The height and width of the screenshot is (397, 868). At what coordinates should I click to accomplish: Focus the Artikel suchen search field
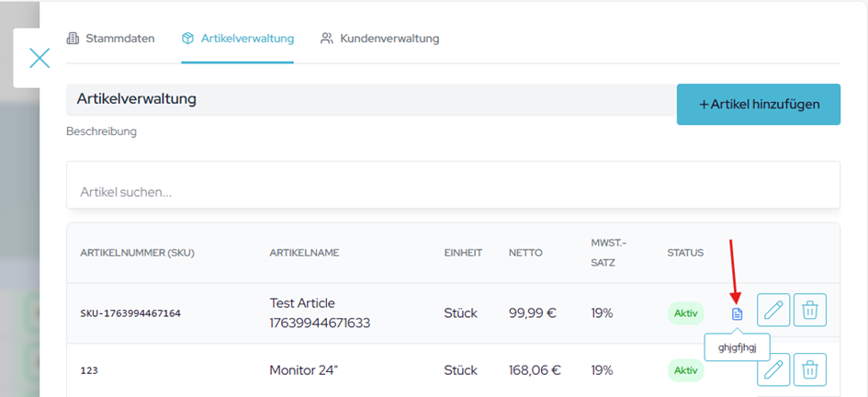[x=453, y=192]
